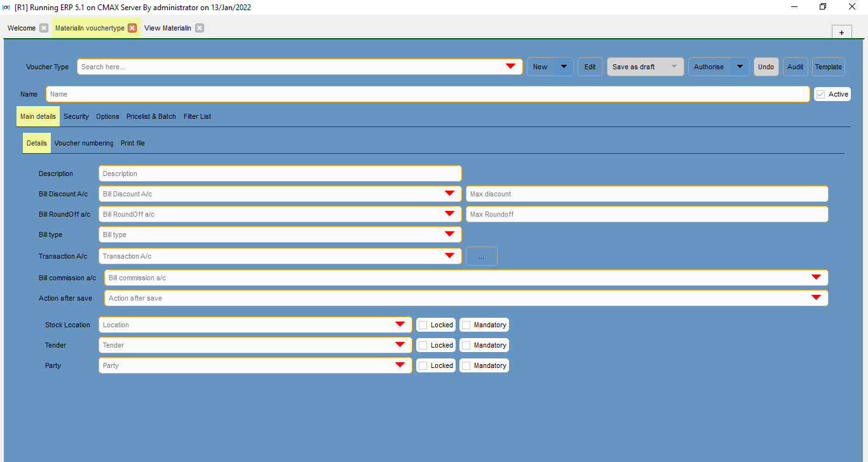The height and width of the screenshot is (462, 868).
Task: Tick the Locked checkbox for Stock Location
Action: pos(423,325)
